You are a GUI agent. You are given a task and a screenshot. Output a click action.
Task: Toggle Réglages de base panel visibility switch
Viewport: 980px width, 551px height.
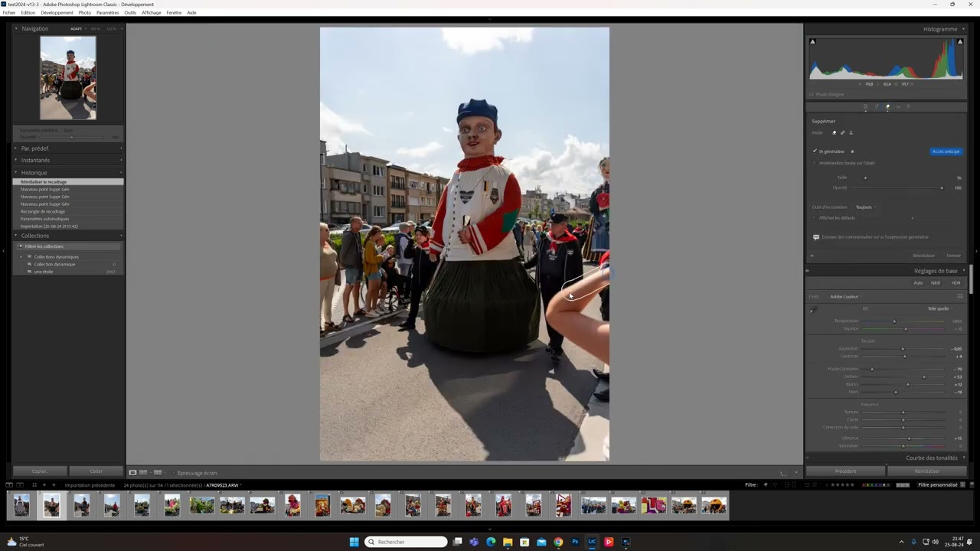(808, 271)
